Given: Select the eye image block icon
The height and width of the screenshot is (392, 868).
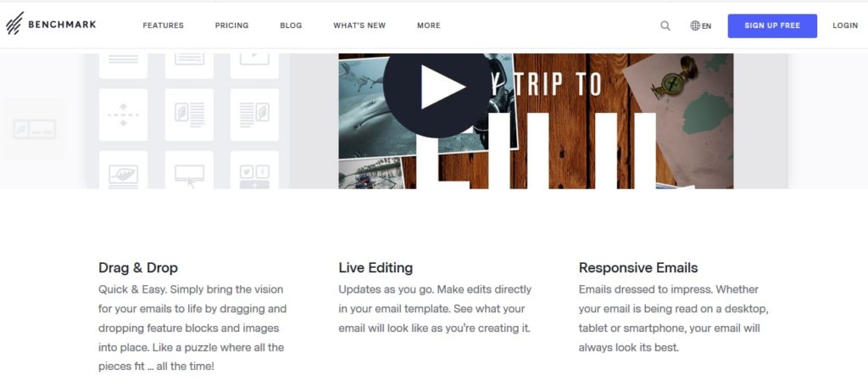Looking at the screenshot, I should point(124,171).
